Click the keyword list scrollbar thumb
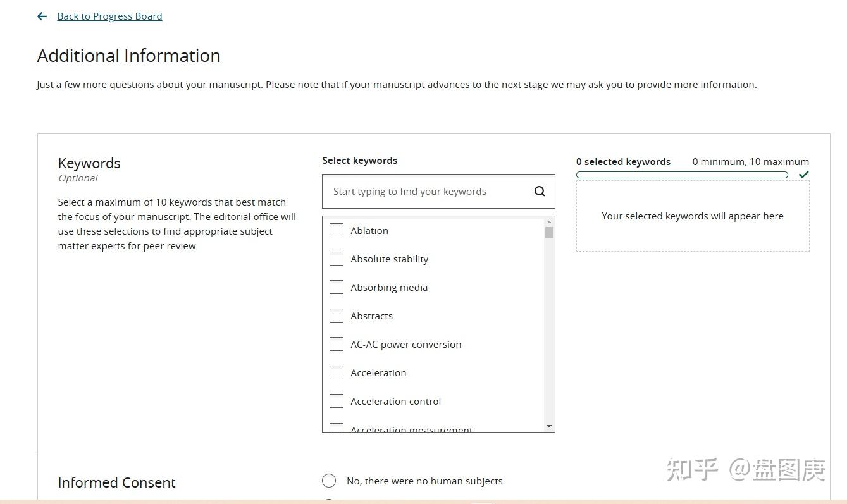Screen dimensions: 847x504 coord(549,232)
